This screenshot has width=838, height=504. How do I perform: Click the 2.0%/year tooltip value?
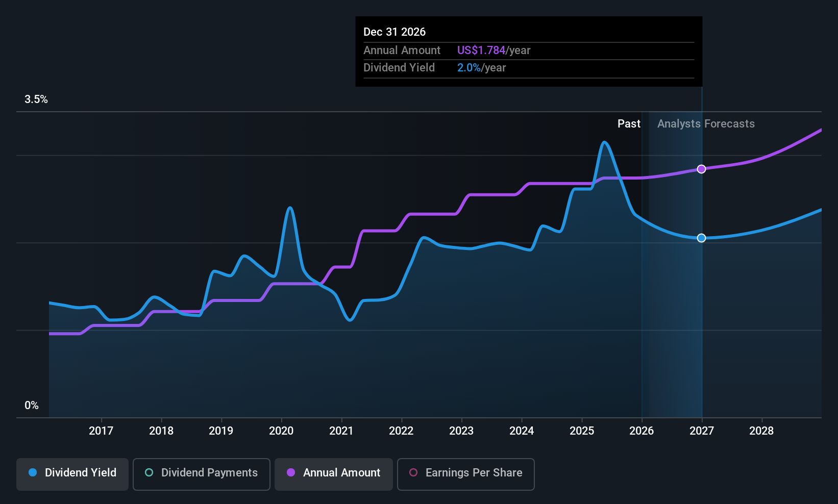tap(481, 68)
